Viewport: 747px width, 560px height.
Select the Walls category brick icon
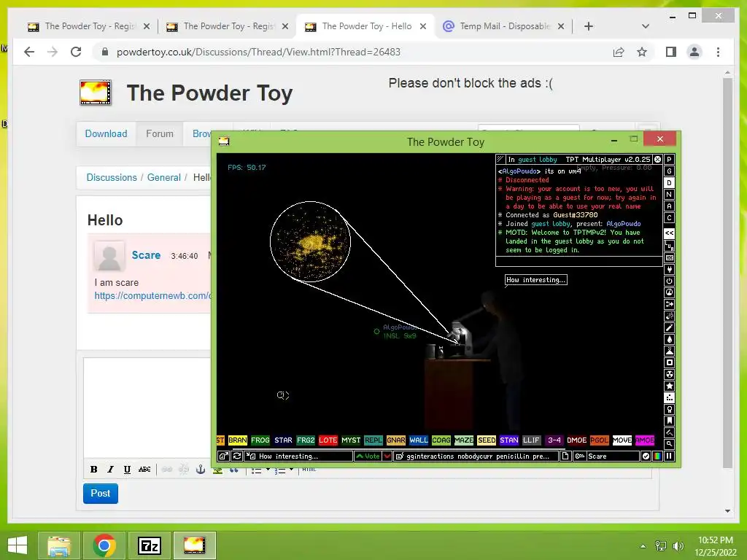pyautogui.click(x=669, y=257)
